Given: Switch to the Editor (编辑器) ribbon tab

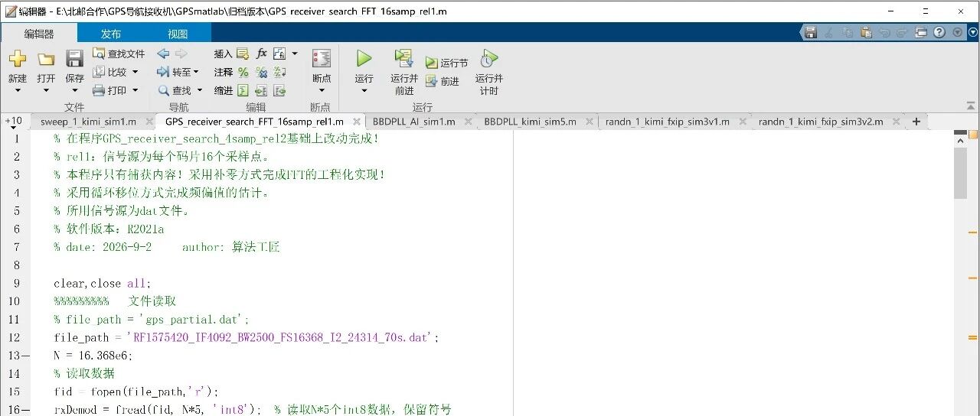Looking at the screenshot, I should point(39,34).
